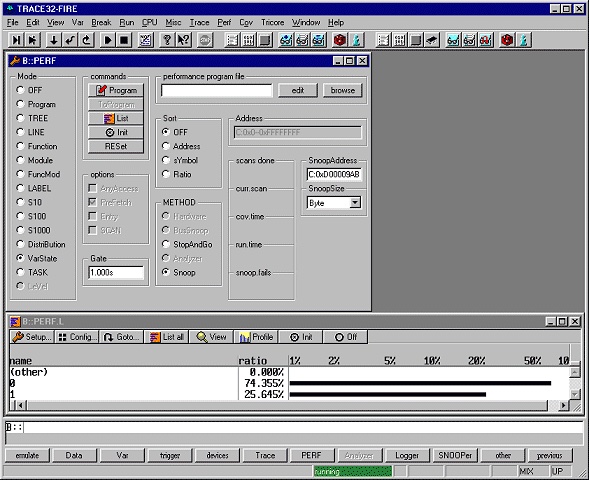
Task: Select Program mode radio button
Action: [x=20, y=104]
